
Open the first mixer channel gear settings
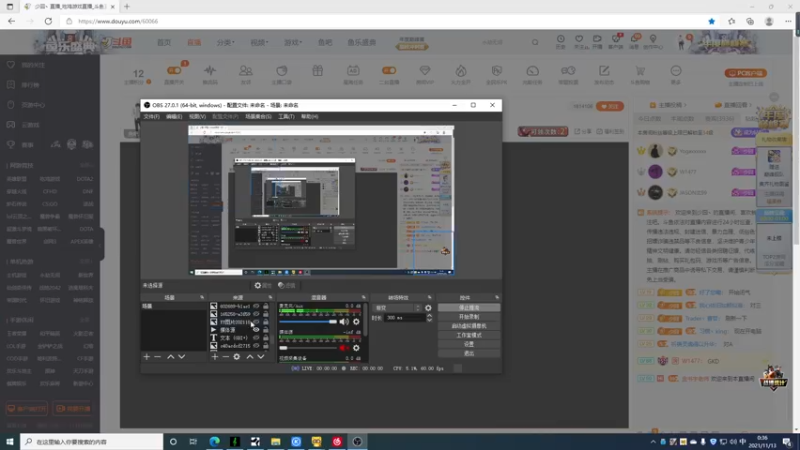point(356,321)
